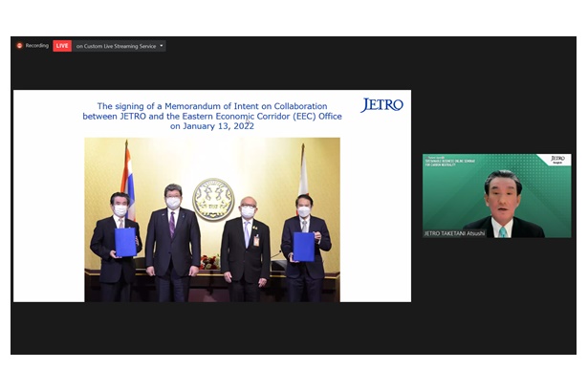
Task: Select the shared slide signing ceremony photo
Action: point(212,220)
